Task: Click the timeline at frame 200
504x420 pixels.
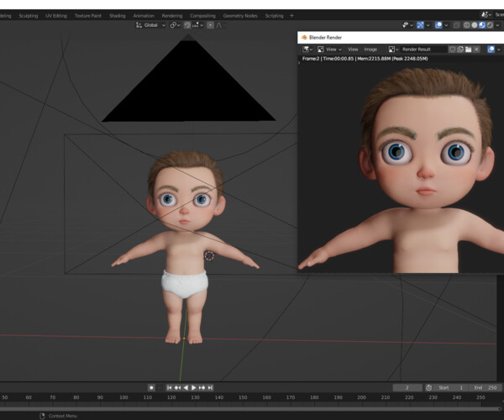Action: 361,397
